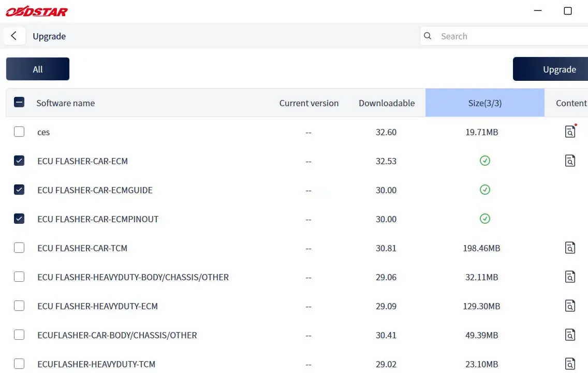The image size is (588, 373).
Task: Open content info for ECU FLASHER-CAR-TCM
Action: coord(570,248)
